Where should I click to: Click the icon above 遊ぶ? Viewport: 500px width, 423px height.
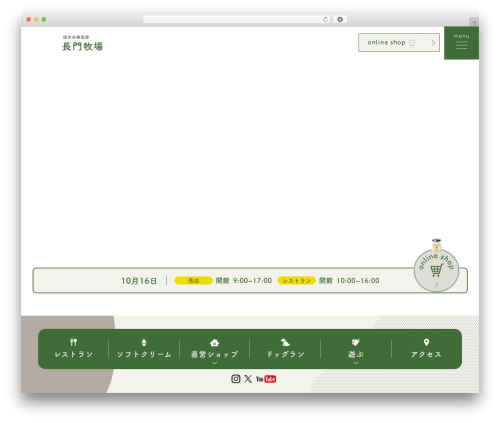tap(356, 342)
